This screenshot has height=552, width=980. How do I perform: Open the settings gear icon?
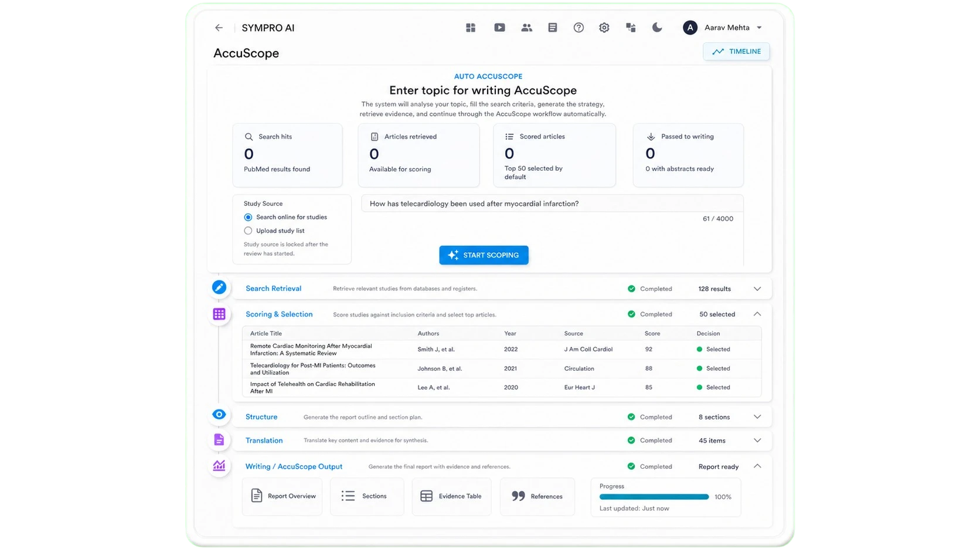tap(604, 28)
